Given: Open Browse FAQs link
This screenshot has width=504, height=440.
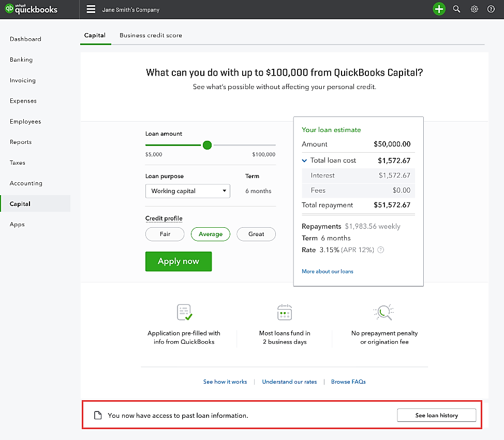Looking at the screenshot, I should 348,382.
